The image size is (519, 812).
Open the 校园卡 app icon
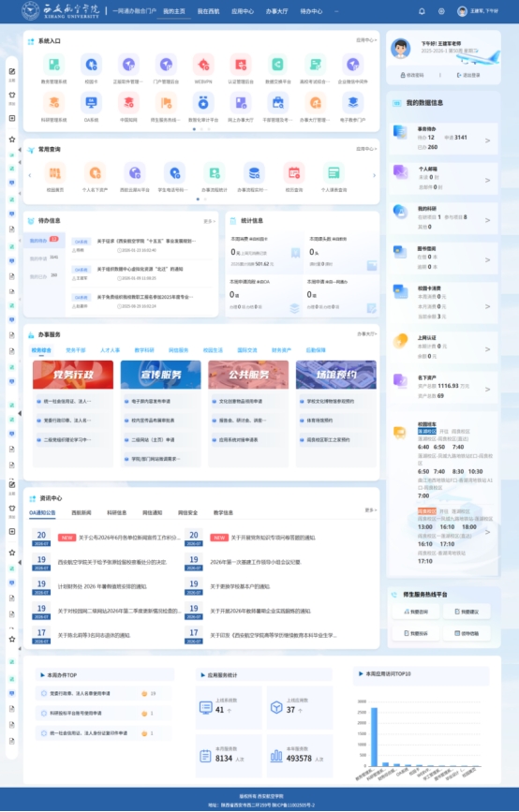click(91, 65)
